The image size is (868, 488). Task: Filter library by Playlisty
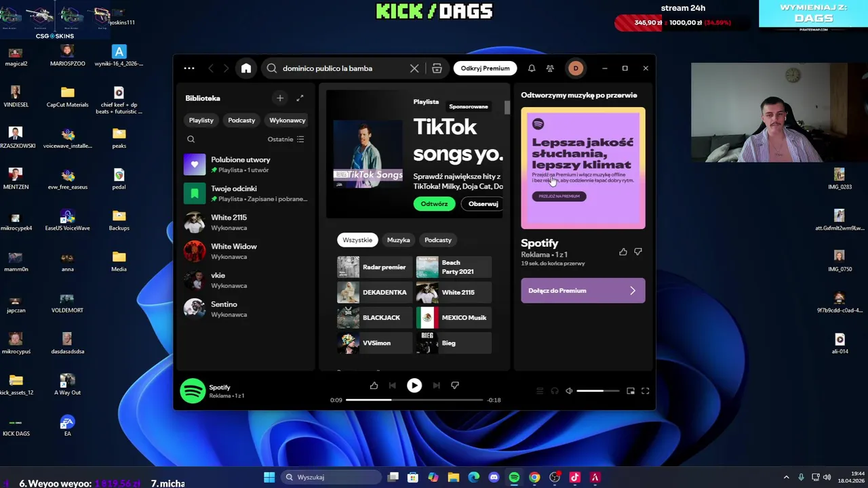(201, 121)
